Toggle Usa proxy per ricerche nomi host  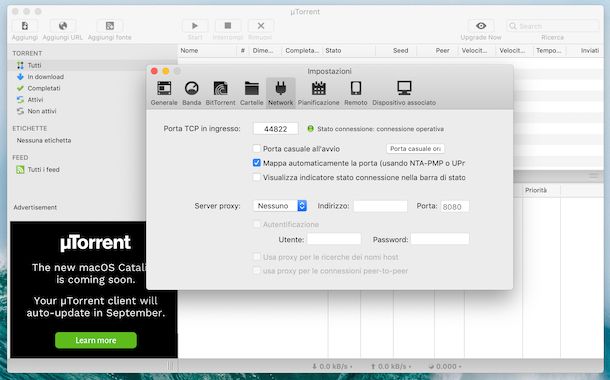(x=256, y=257)
